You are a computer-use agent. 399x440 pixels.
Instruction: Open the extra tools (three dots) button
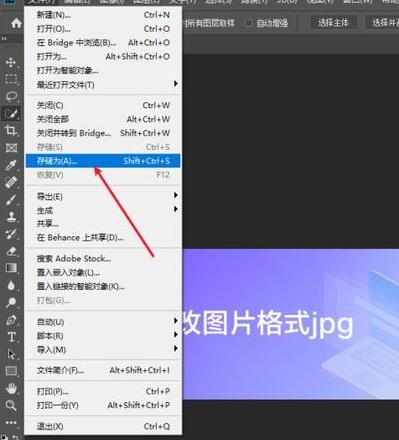[x=11, y=422]
